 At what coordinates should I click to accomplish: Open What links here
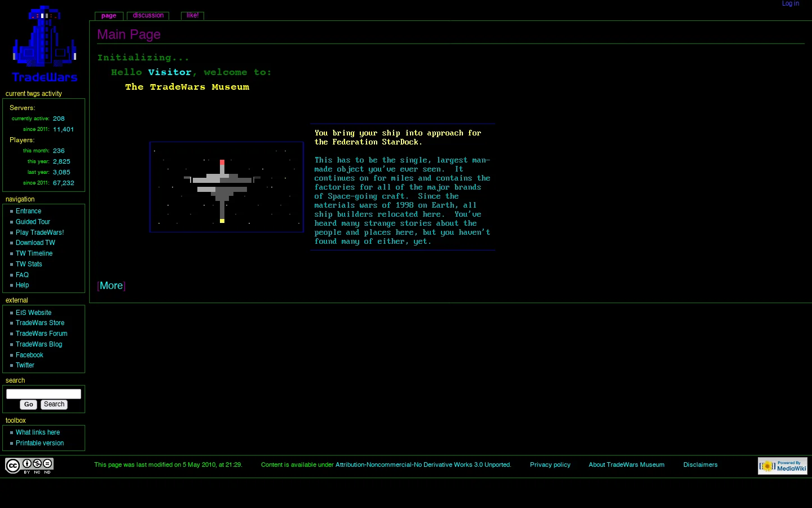38,432
